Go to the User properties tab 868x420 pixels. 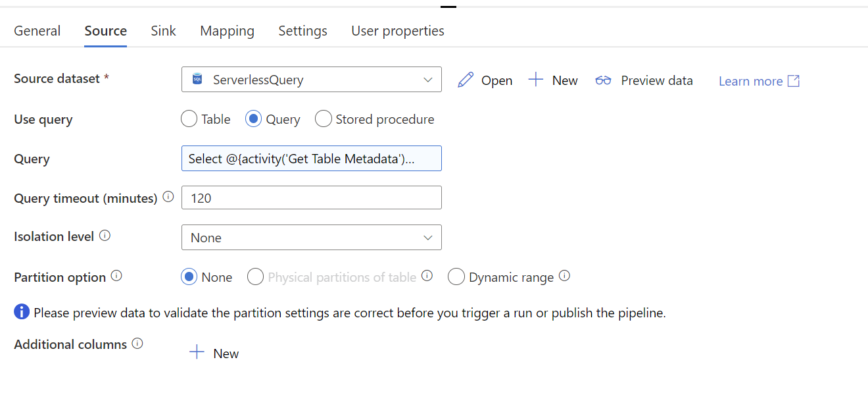pyautogui.click(x=398, y=31)
